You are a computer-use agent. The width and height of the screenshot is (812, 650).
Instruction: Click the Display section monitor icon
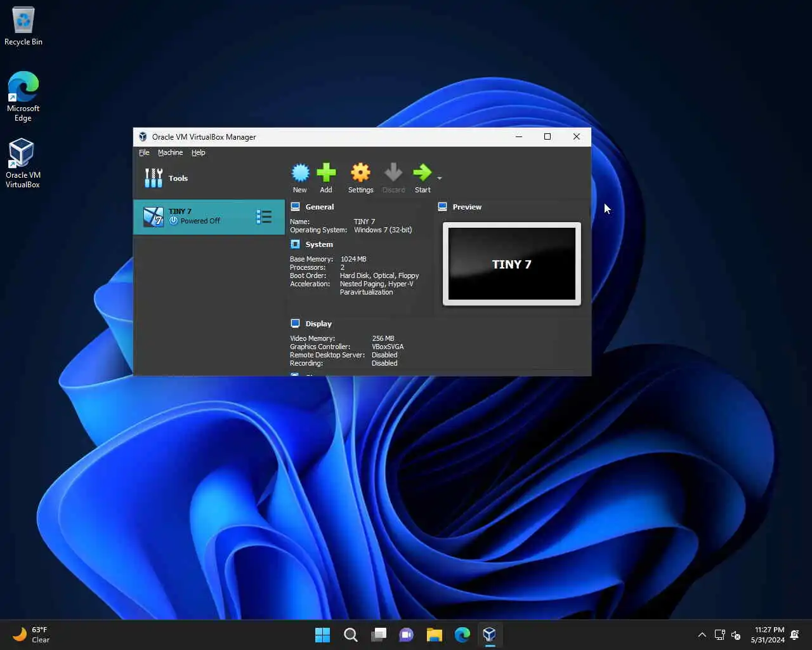pos(295,323)
